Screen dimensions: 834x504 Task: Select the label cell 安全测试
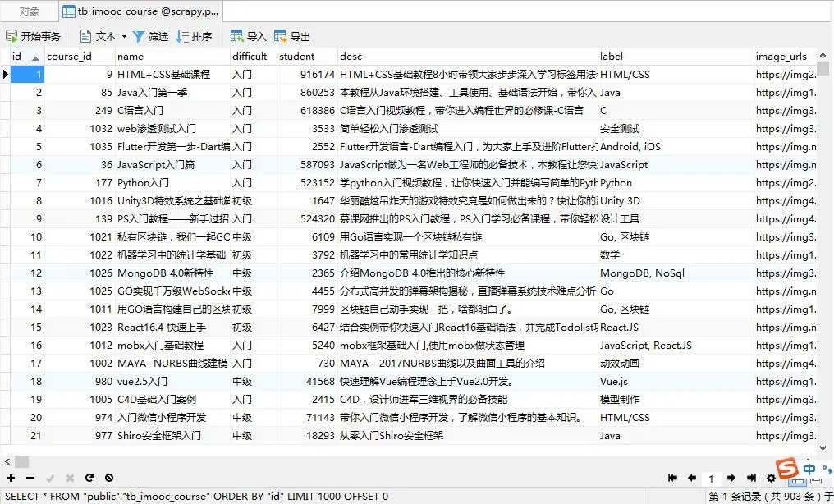(676, 129)
